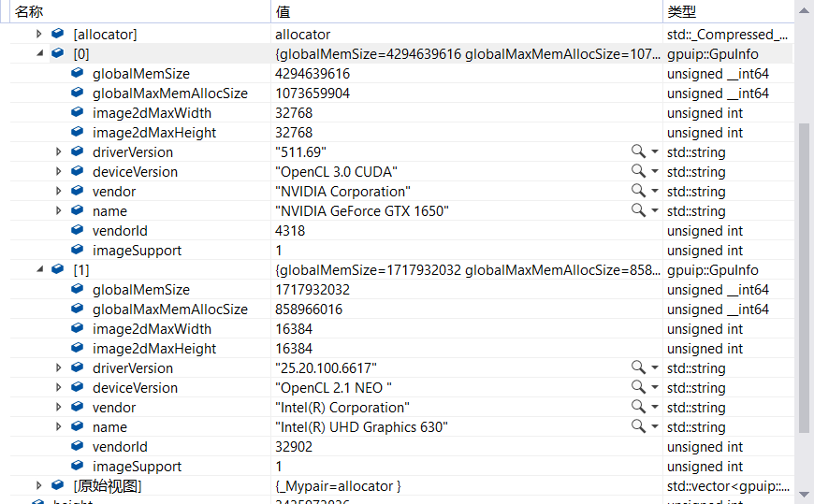Expand the [原始视图] raw view node
This screenshot has width=814, height=504.
click(39, 485)
